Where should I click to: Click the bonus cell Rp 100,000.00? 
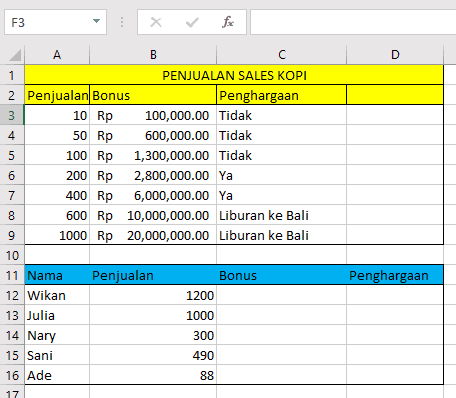click(153, 115)
